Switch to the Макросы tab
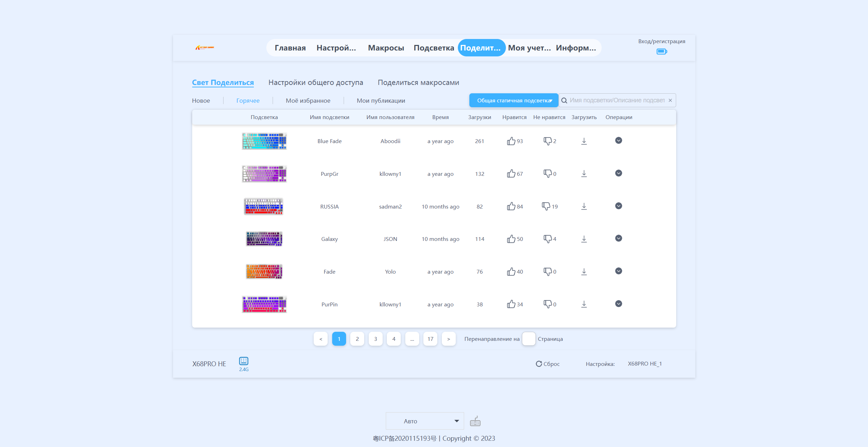Viewport: 868px width, 447px height. pyautogui.click(x=386, y=48)
